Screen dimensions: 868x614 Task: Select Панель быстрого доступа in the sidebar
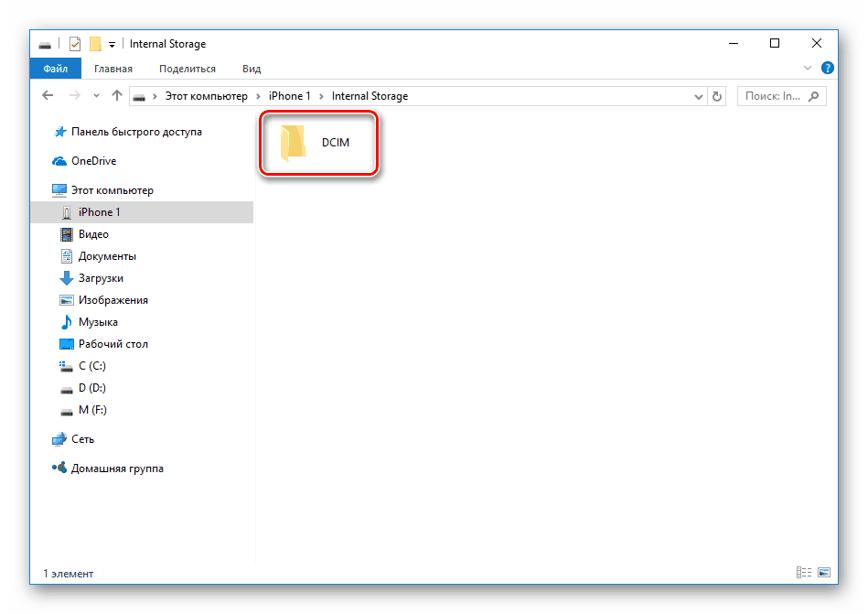[x=136, y=132]
